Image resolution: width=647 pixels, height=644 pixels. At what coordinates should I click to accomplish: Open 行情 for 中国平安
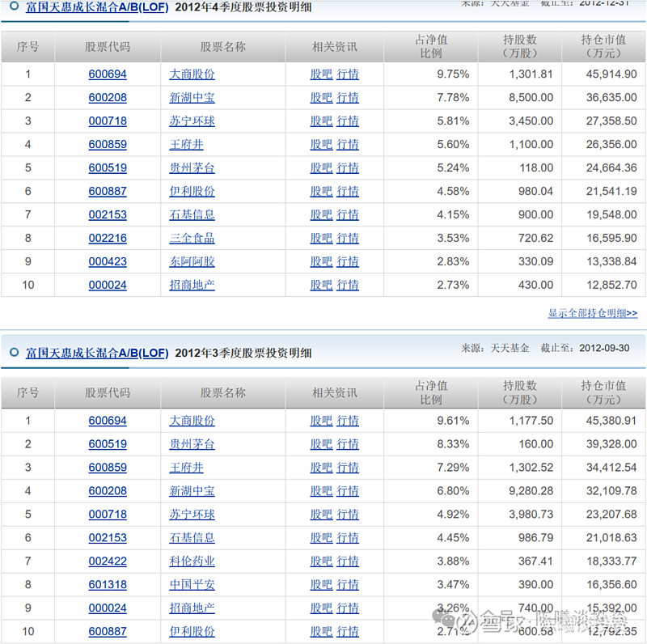(x=348, y=585)
